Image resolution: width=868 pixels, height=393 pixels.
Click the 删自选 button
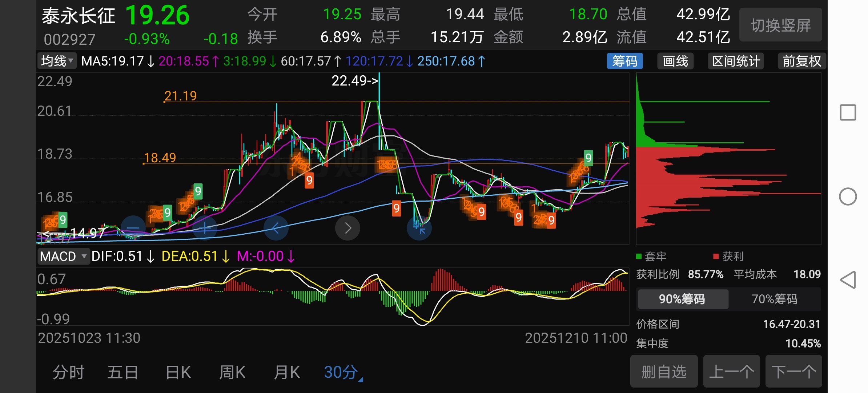pyautogui.click(x=664, y=372)
